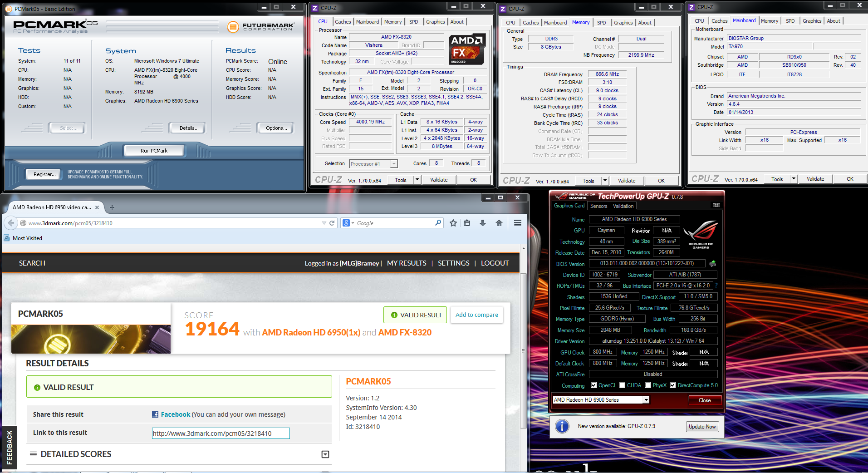The width and height of the screenshot is (868, 473).
Task: Toggle PhysX checkbox in GPU-Z
Action: point(648,385)
